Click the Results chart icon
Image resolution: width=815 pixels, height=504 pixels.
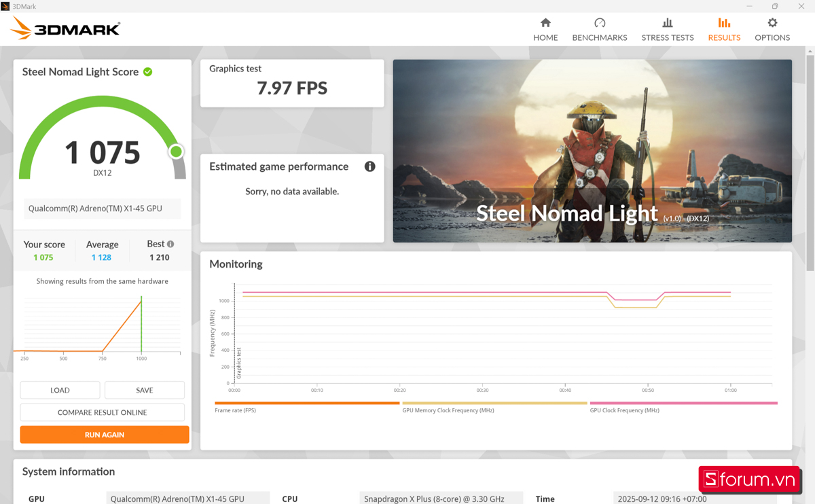pos(724,23)
